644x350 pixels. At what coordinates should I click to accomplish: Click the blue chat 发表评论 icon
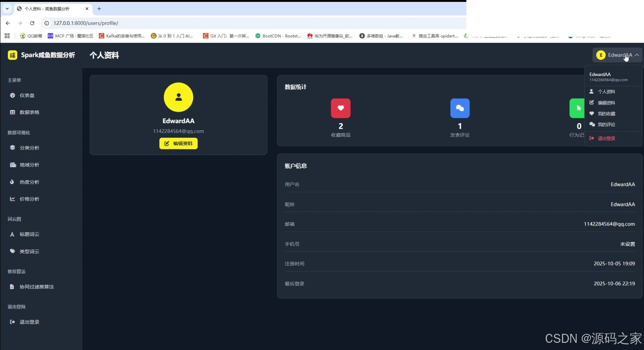(460, 108)
